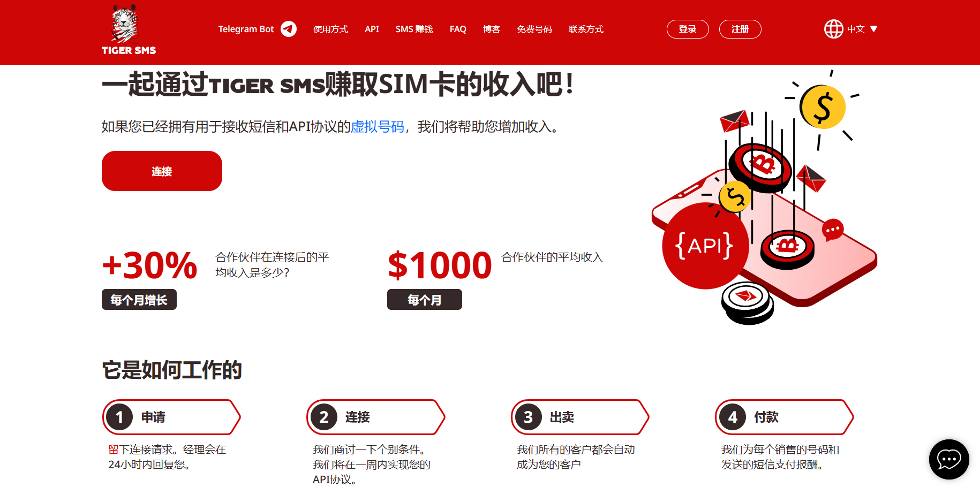Open the Telegram paper-plane icon
980x487 pixels.
tap(289, 29)
